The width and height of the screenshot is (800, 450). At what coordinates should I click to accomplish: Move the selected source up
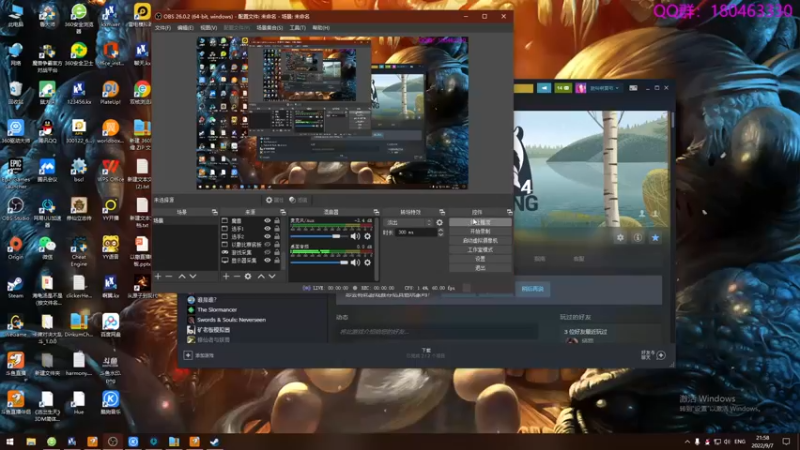[x=261, y=276]
